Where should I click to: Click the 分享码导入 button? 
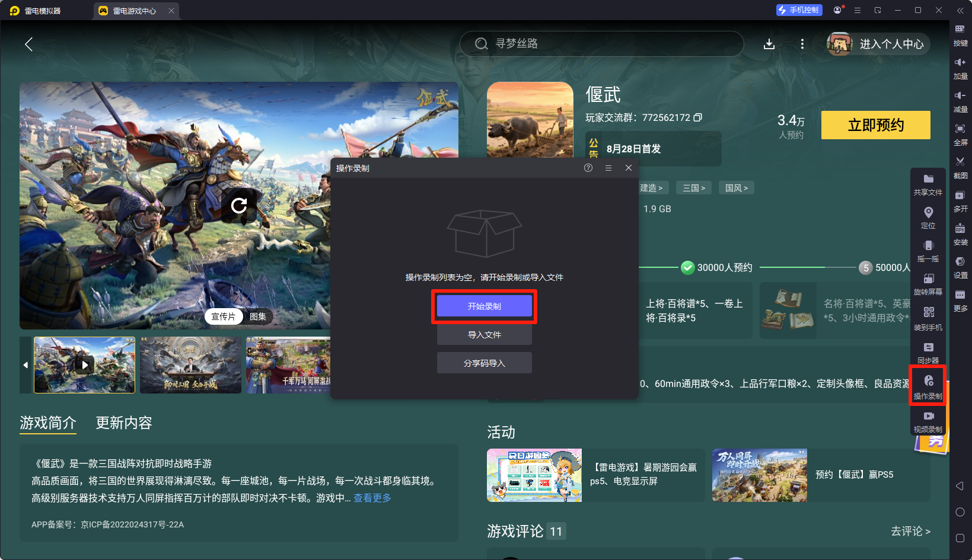[x=485, y=363]
